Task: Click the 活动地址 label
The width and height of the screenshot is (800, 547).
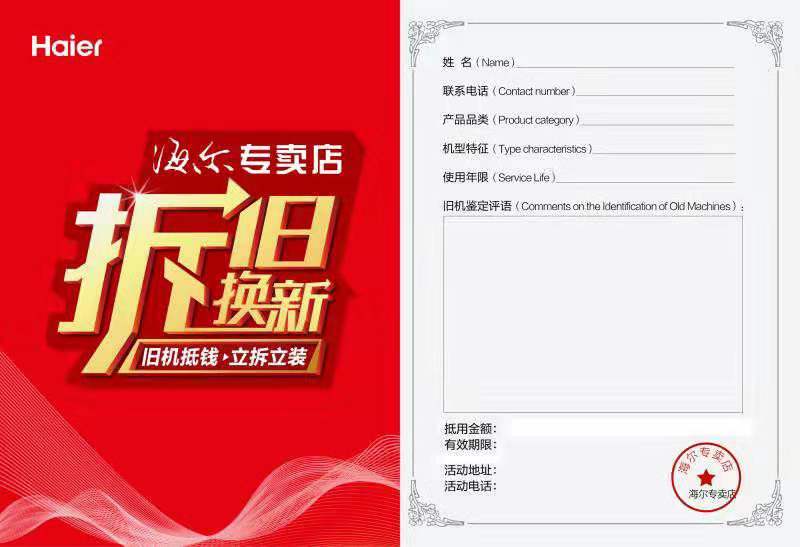Action: [x=470, y=470]
